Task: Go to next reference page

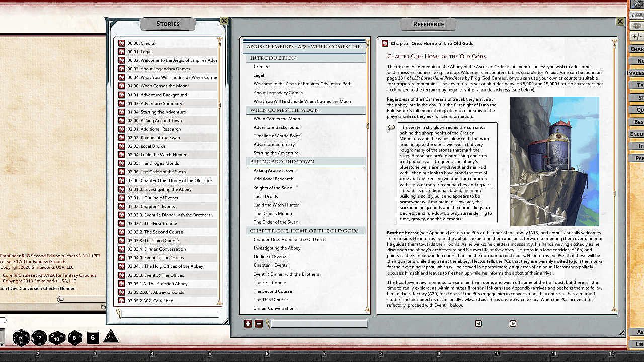Action: click(513, 324)
